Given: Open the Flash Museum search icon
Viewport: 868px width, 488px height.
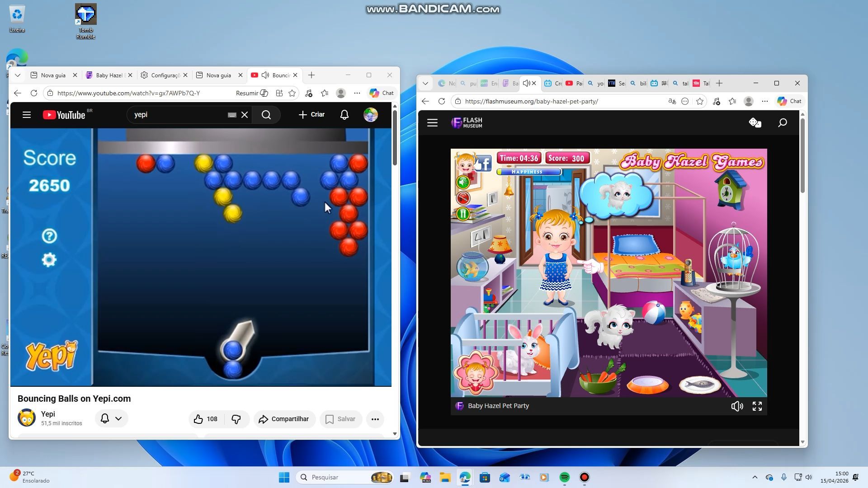Looking at the screenshot, I should 782,122.
